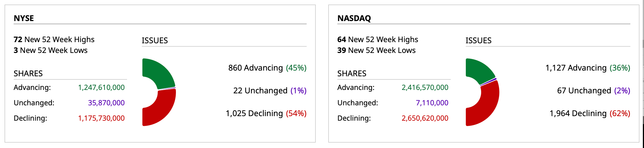Click NYSE 3 New 52 Week Lows
Image resolution: width=644 pixels, height=148 pixels.
pyautogui.click(x=51, y=50)
